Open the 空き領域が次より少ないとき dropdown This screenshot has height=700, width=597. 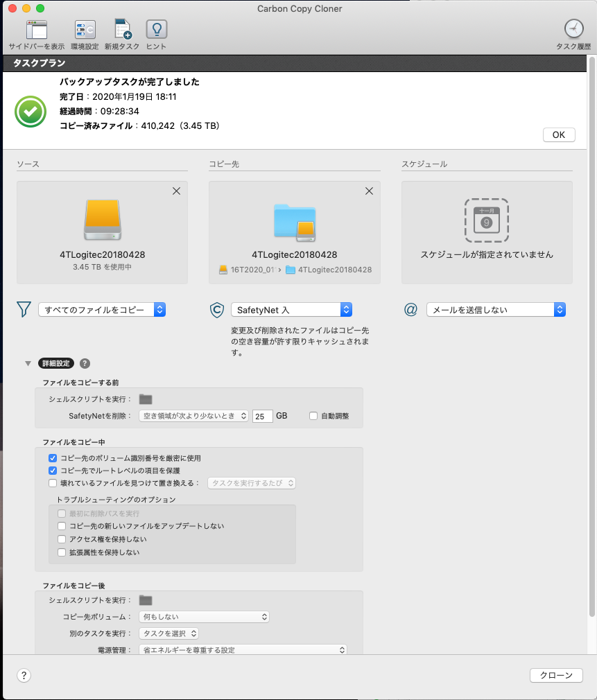(x=193, y=416)
